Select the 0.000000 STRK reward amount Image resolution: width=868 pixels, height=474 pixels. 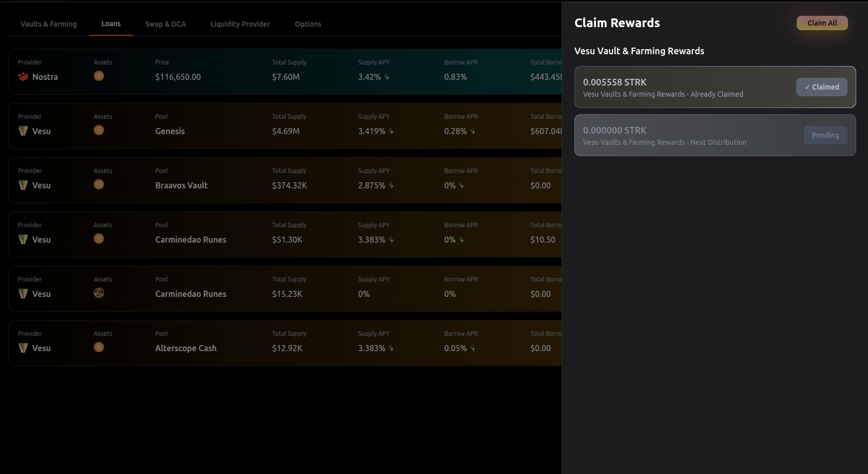[615, 131]
